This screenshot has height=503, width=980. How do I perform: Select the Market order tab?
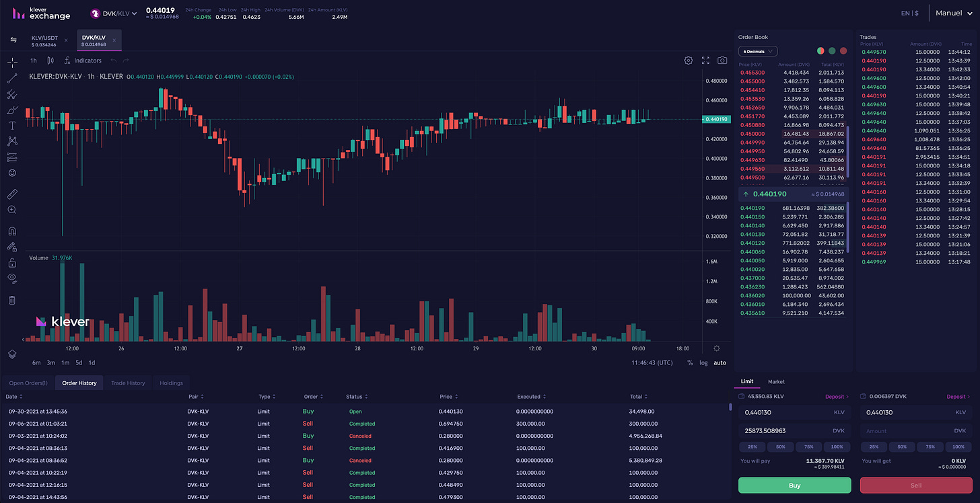[x=777, y=381]
